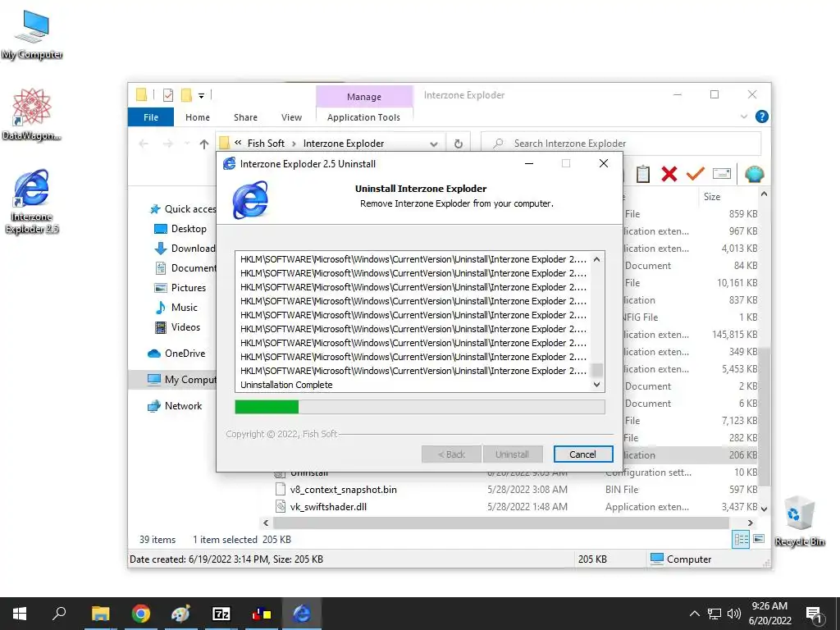Open the Windows Start menu
The height and width of the screenshot is (630, 840).
click(x=20, y=614)
